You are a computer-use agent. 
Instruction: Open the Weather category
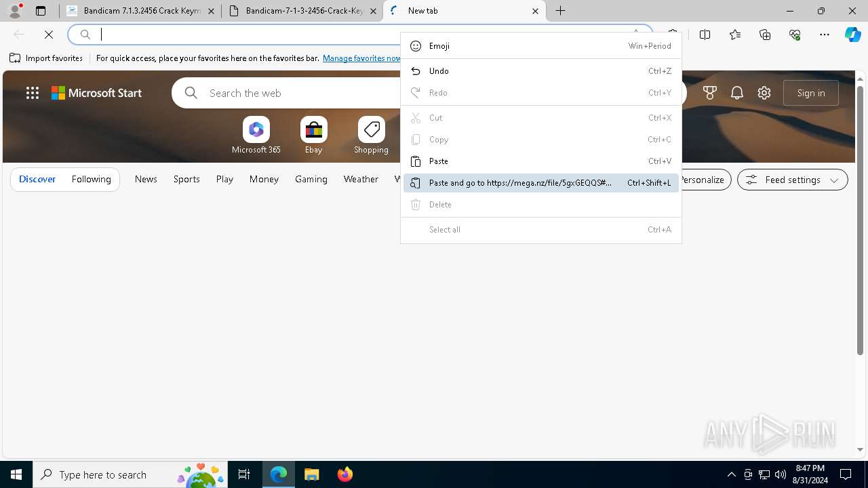[x=361, y=180]
